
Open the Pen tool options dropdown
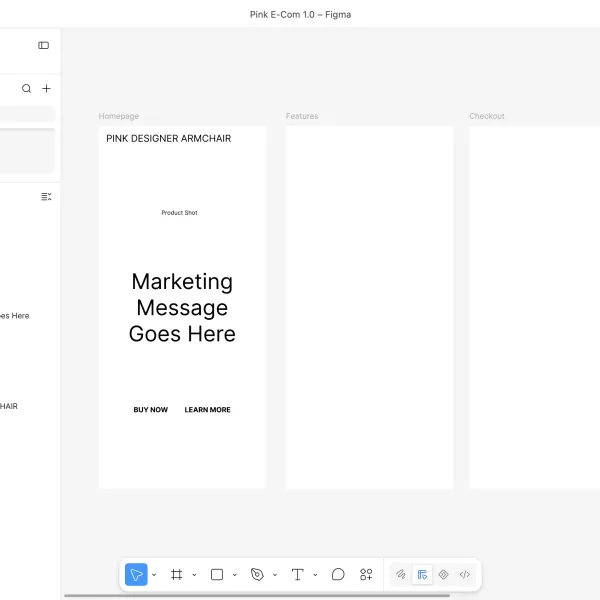(275, 575)
